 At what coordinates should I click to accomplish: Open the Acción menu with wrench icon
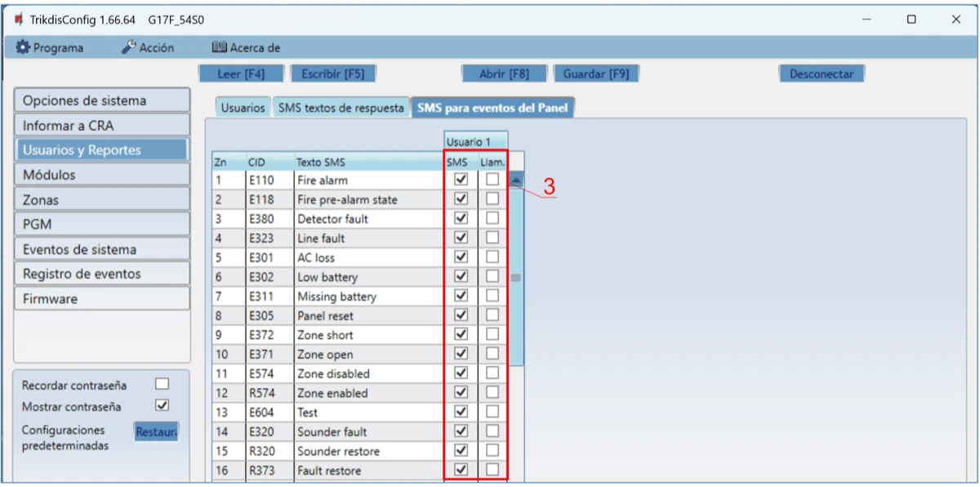tap(148, 47)
